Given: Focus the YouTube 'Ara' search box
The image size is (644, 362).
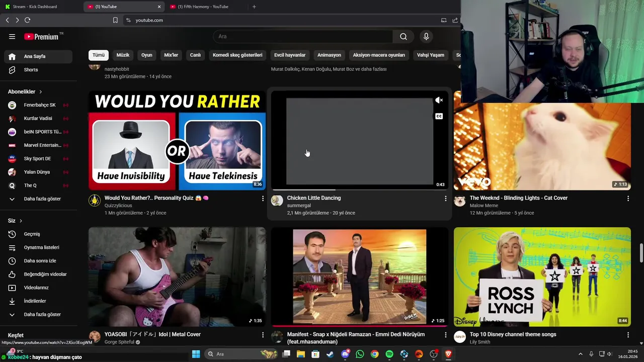Looking at the screenshot, I should tap(303, 36).
